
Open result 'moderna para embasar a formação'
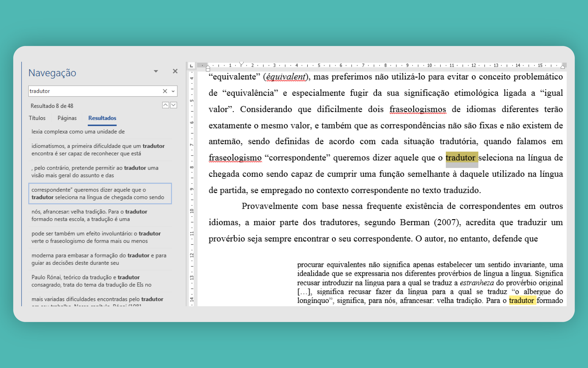pos(100,259)
